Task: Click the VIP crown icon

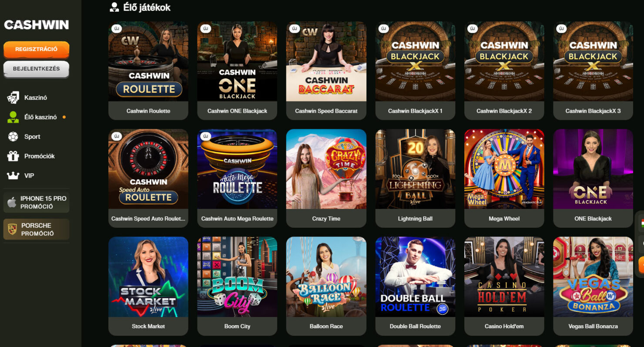Action: pos(13,175)
